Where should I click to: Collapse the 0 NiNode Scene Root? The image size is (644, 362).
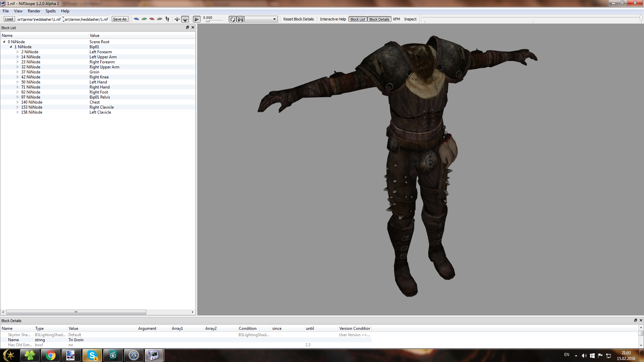[x=4, y=42]
